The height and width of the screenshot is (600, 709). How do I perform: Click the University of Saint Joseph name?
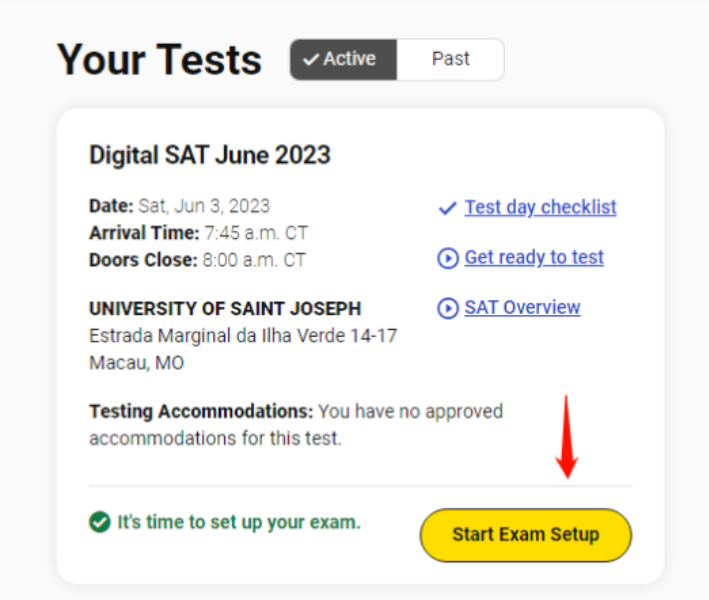(225, 309)
